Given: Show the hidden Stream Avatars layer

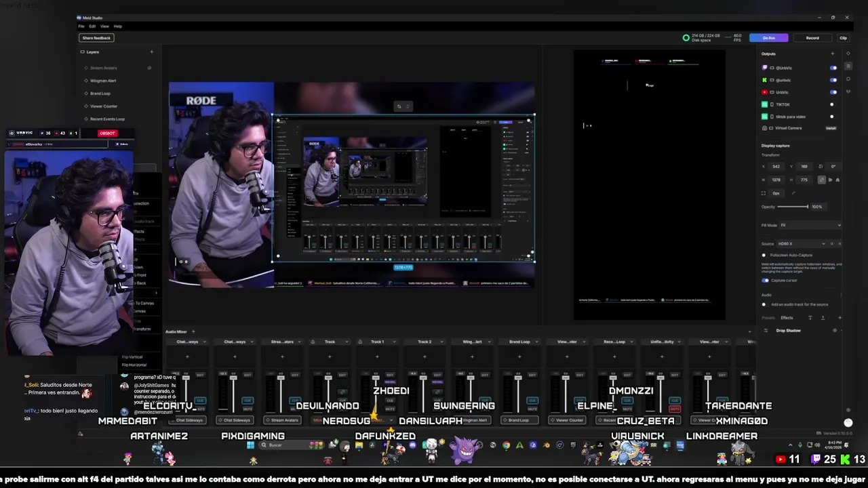Looking at the screenshot, I should (x=149, y=68).
